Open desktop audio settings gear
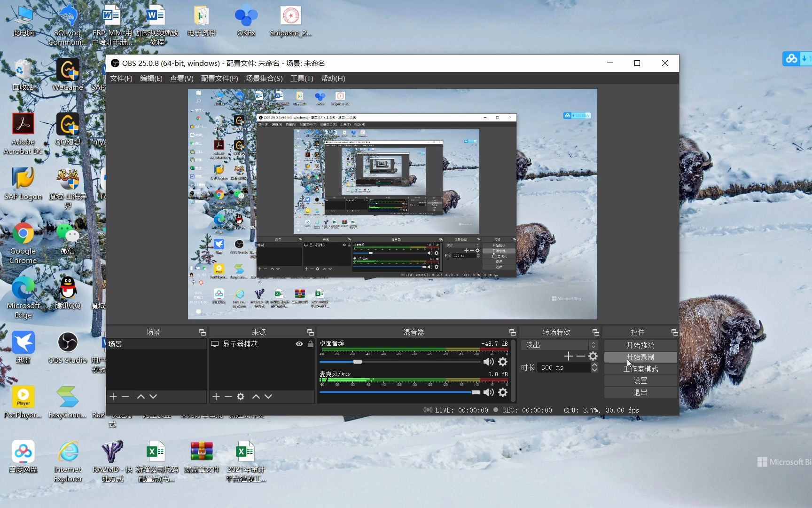The width and height of the screenshot is (812, 508). [x=503, y=362]
